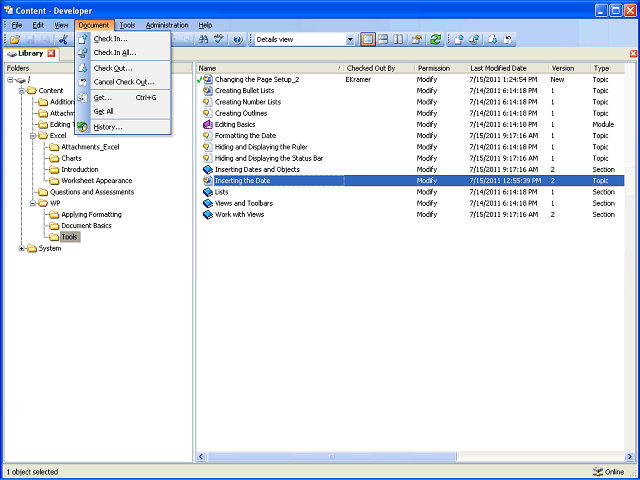
Task: Click the Editing Basics module icon
Action: point(208,124)
